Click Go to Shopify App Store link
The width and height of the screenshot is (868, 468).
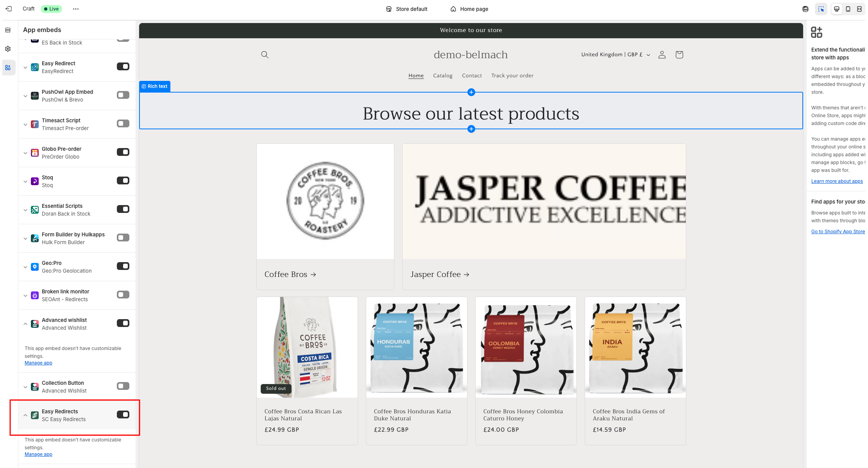[x=838, y=232]
